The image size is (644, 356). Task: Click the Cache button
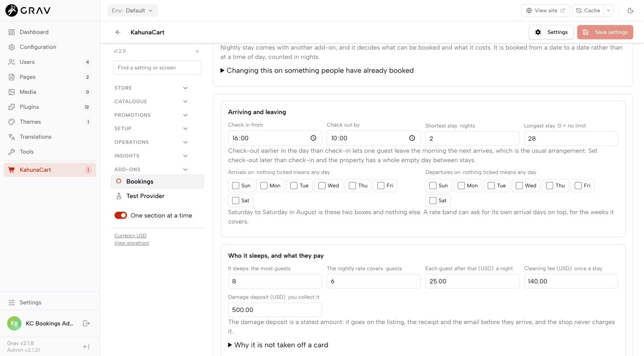point(588,11)
